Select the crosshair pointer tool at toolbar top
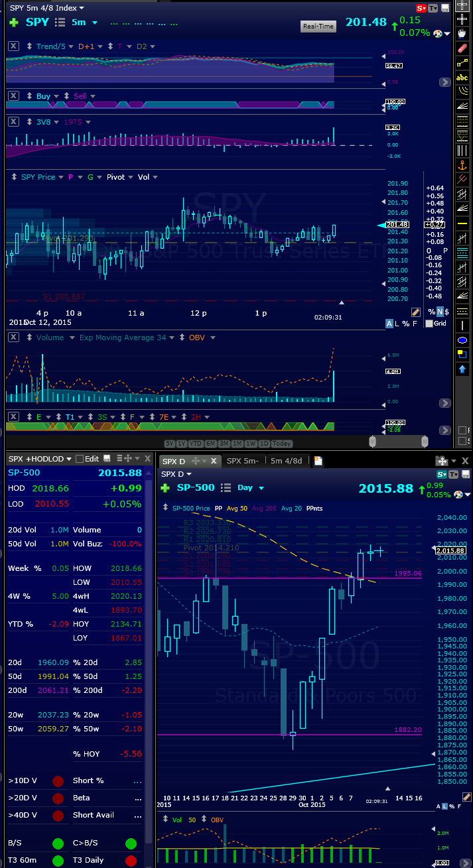The width and height of the screenshot is (473, 868). point(462,5)
